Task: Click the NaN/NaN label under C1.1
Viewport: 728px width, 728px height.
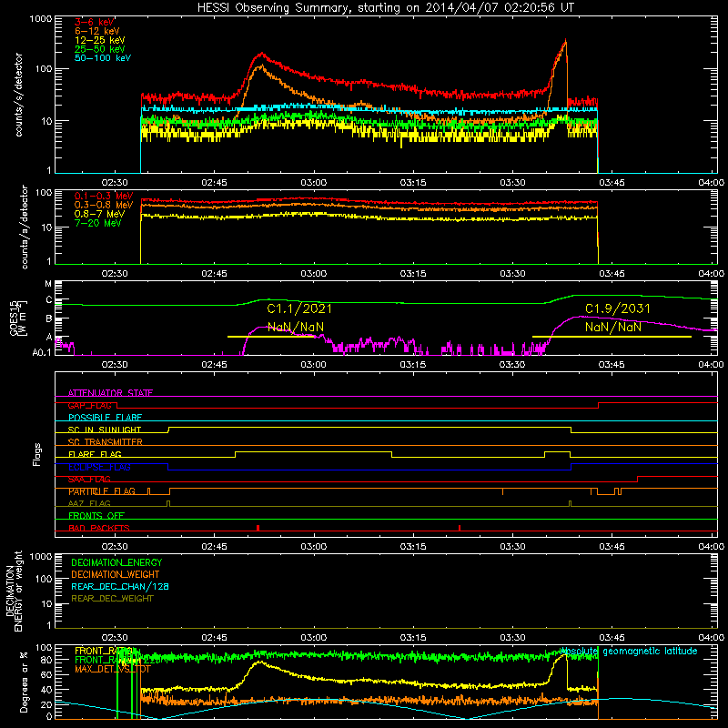Action: pyautogui.click(x=296, y=327)
